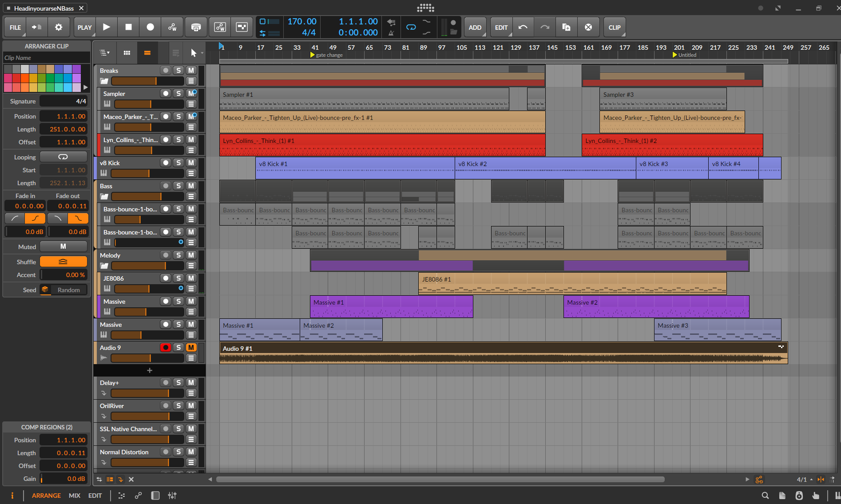Open the pointer tool dropdown

click(202, 53)
